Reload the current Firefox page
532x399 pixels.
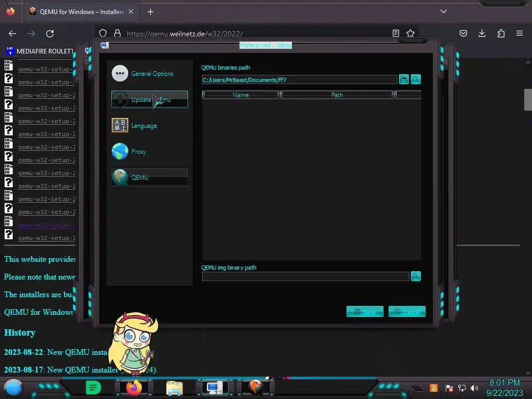[x=50, y=34]
